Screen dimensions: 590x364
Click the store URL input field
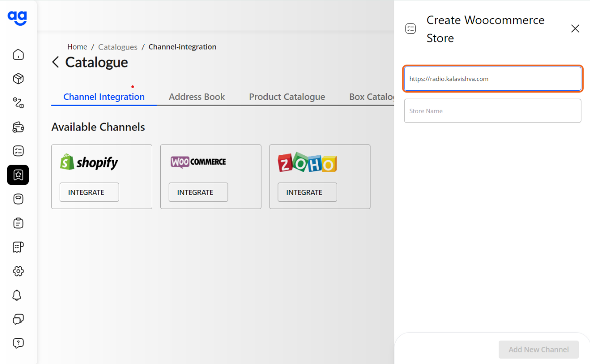(493, 79)
